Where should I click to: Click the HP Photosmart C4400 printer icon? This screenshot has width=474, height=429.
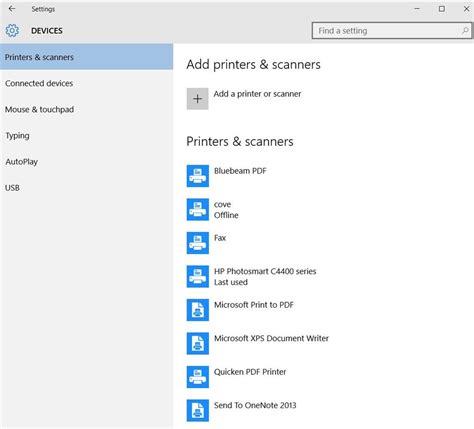point(198,276)
